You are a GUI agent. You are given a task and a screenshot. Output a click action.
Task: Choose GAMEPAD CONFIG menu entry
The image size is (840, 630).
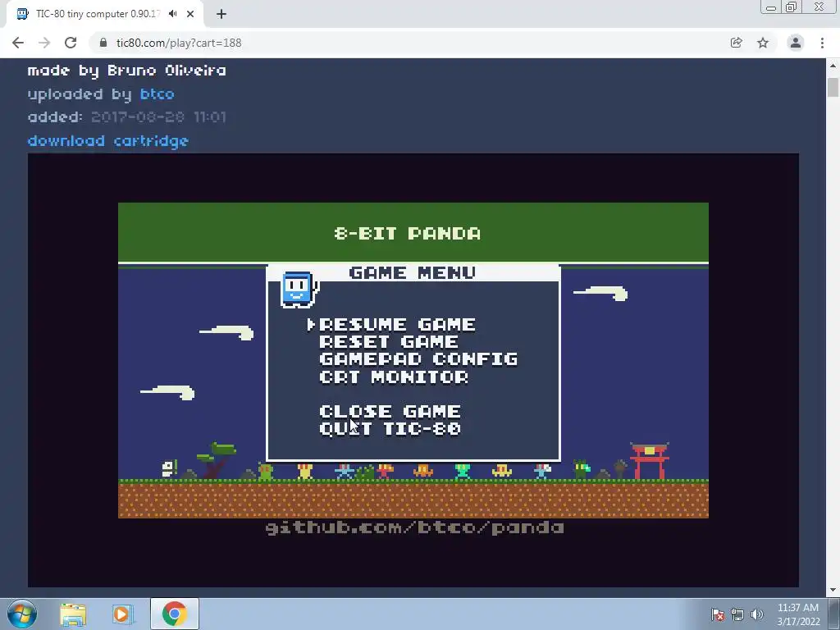point(418,359)
